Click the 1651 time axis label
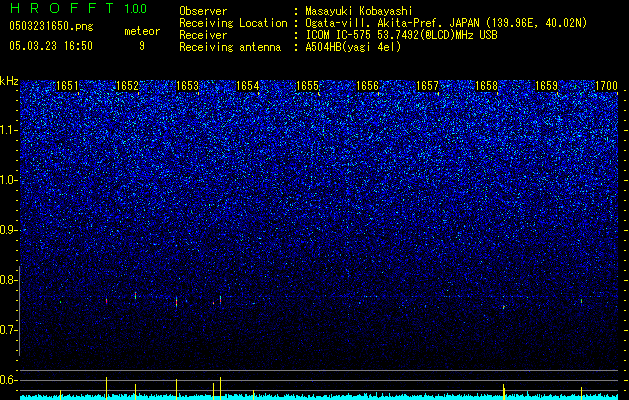The image size is (629, 400). coord(67,86)
